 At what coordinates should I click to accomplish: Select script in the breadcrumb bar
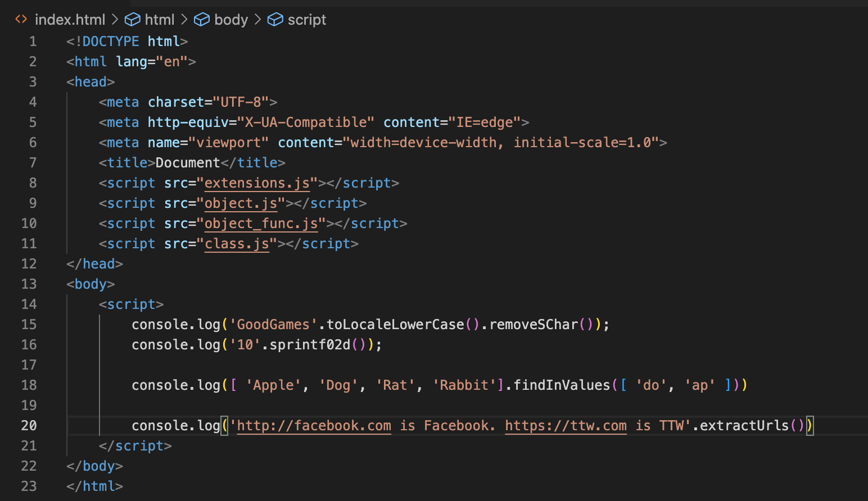click(x=307, y=19)
